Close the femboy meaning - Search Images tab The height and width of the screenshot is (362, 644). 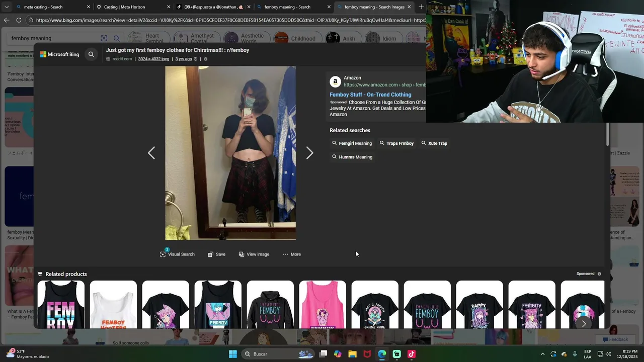[409, 7]
